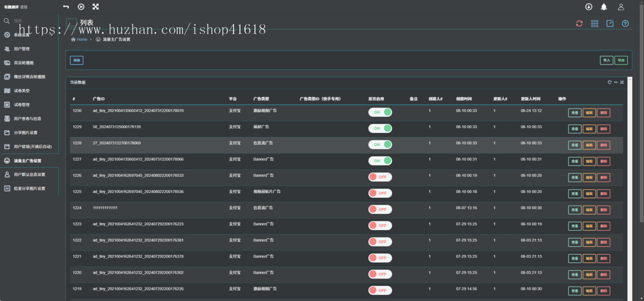Click the red refresh icon

[x=579, y=24]
